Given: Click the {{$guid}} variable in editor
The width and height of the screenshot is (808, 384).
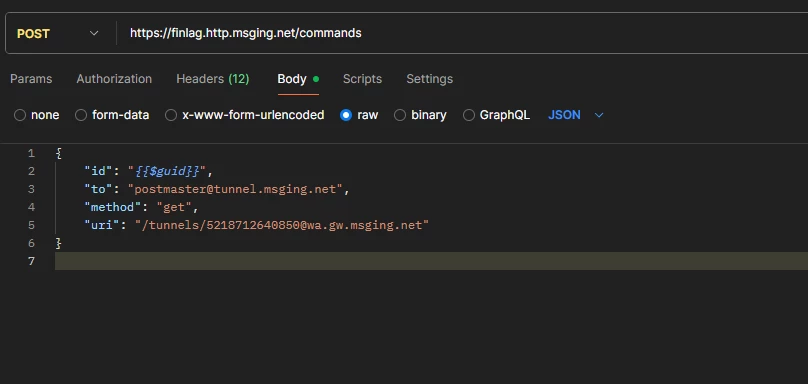Looking at the screenshot, I should 170,171.
